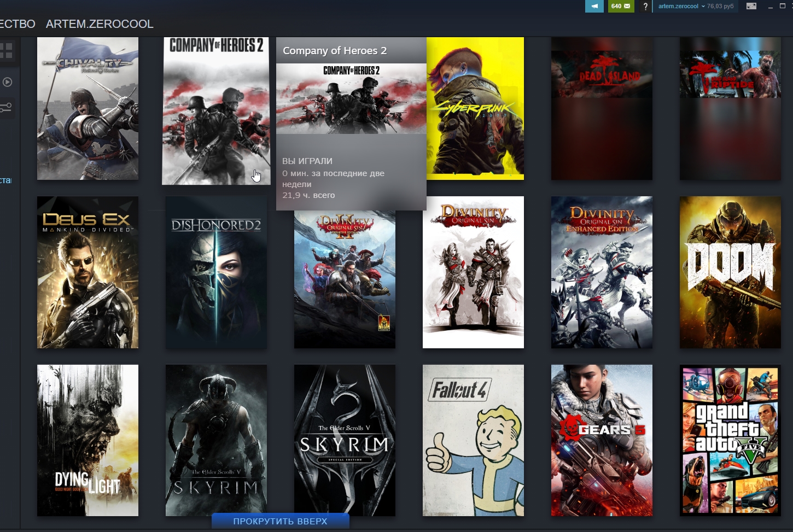Image resolution: width=793 pixels, height=532 pixels.
Task: Click the popup's Company of Heroes banner image
Action: pos(351,98)
